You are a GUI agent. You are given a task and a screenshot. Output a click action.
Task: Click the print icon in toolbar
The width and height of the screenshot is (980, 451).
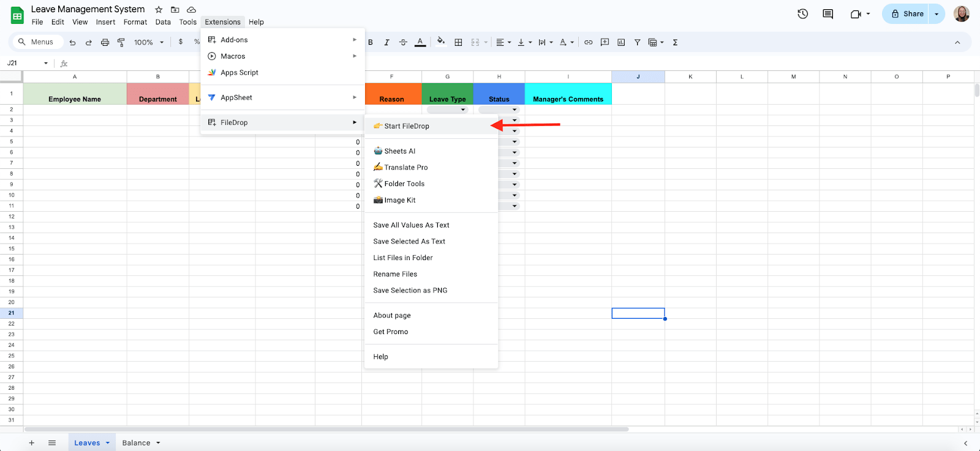tap(105, 42)
